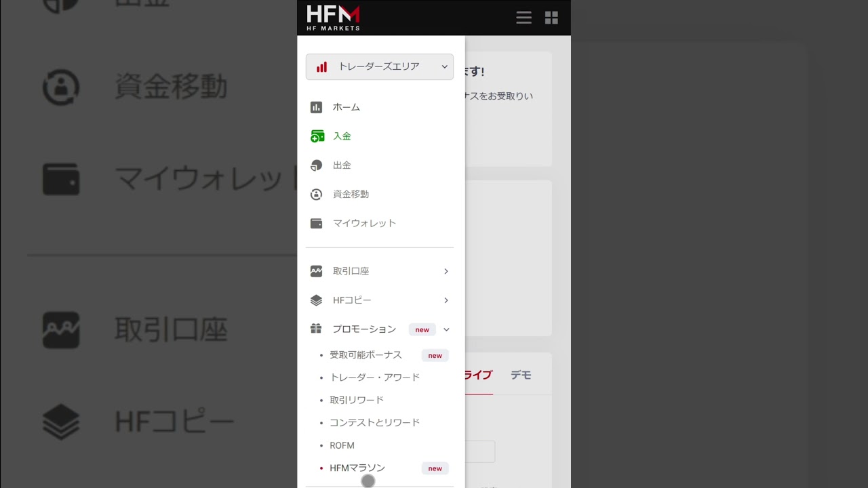Expand the HFコピー submenu chevron
Screen dimensions: 868x488
[x=446, y=300]
